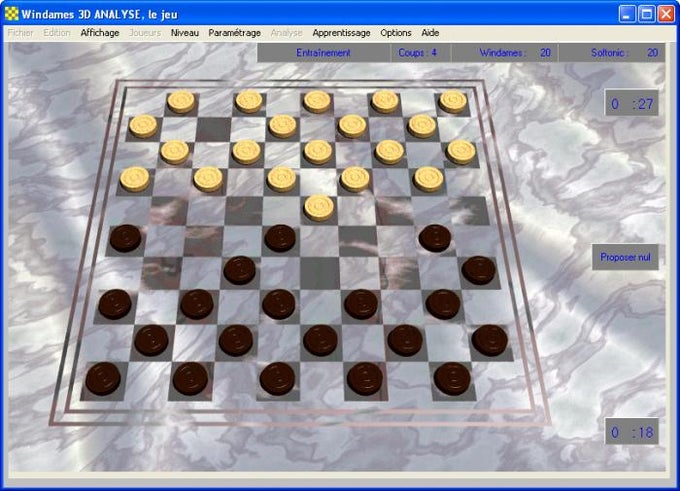Select the dark piece in board's bottom-left corner
Image resolution: width=680 pixels, height=491 pixels.
coord(103,379)
